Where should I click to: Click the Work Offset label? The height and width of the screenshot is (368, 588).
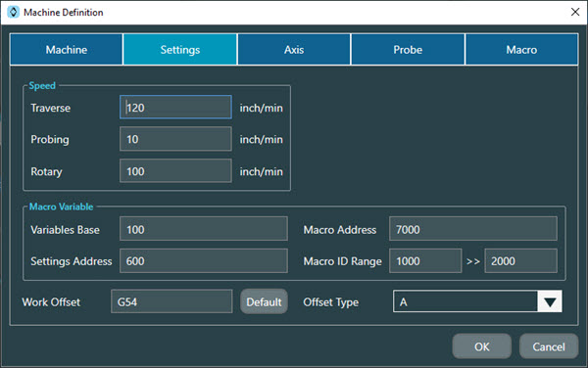(51, 302)
